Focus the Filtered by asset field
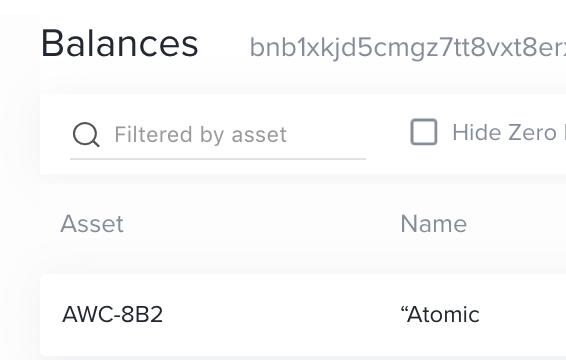The image size is (566, 360). pyautogui.click(x=218, y=135)
